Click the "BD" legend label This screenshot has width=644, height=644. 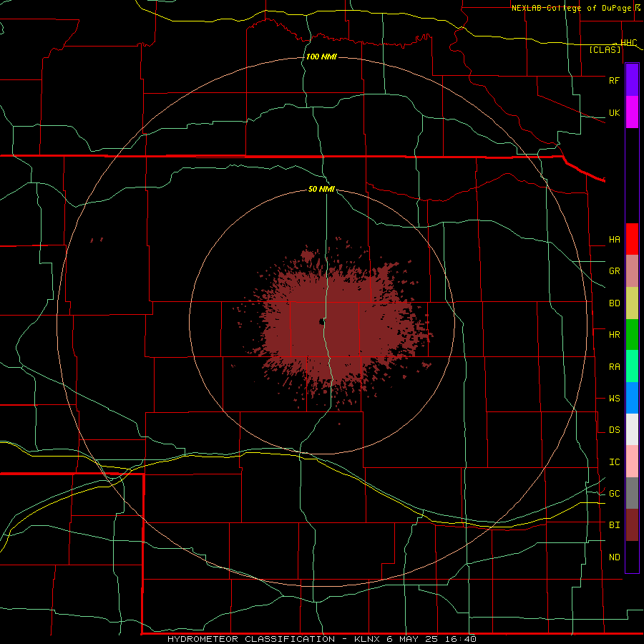(614, 303)
